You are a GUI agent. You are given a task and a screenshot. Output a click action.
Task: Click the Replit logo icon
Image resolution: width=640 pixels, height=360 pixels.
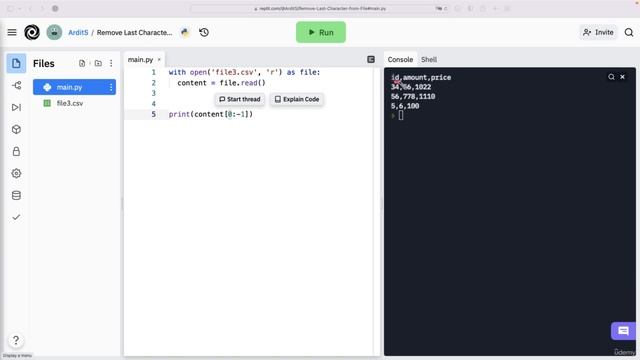(32, 32)
